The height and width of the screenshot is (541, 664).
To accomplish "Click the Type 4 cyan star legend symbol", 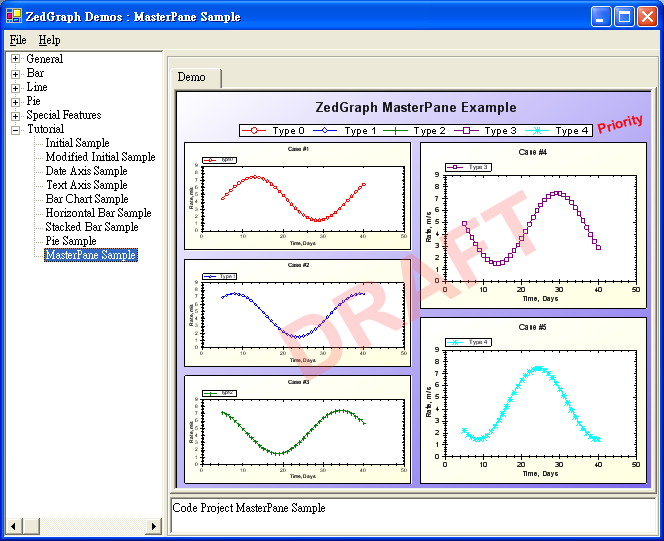I will click(x=537, y=130).
